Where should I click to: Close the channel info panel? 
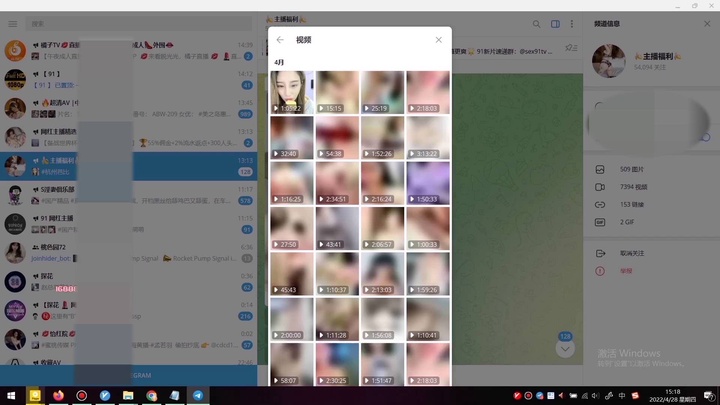pos(707,22)
